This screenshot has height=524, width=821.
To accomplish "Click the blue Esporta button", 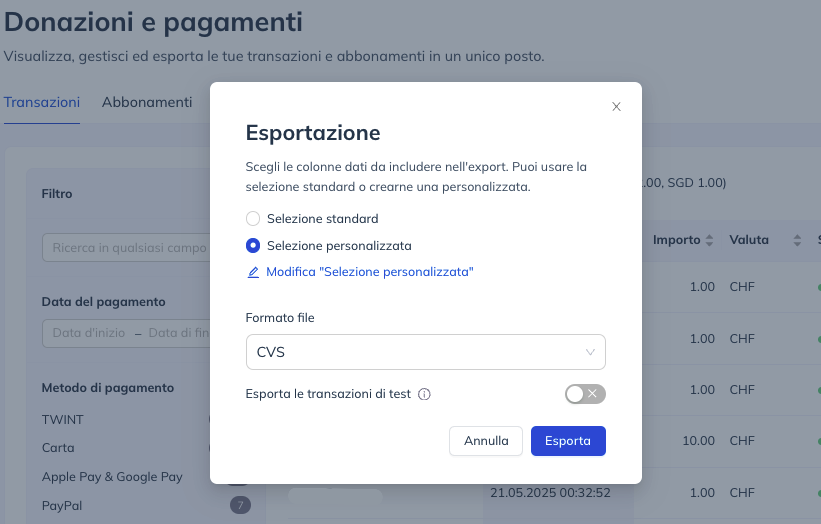I will point(568,441).
